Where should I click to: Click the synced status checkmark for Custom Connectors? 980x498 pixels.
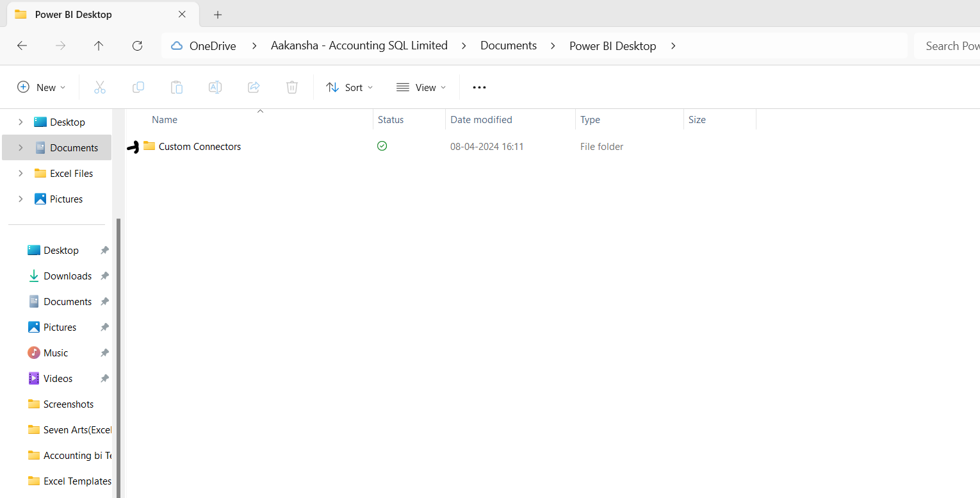pos(382,146)
